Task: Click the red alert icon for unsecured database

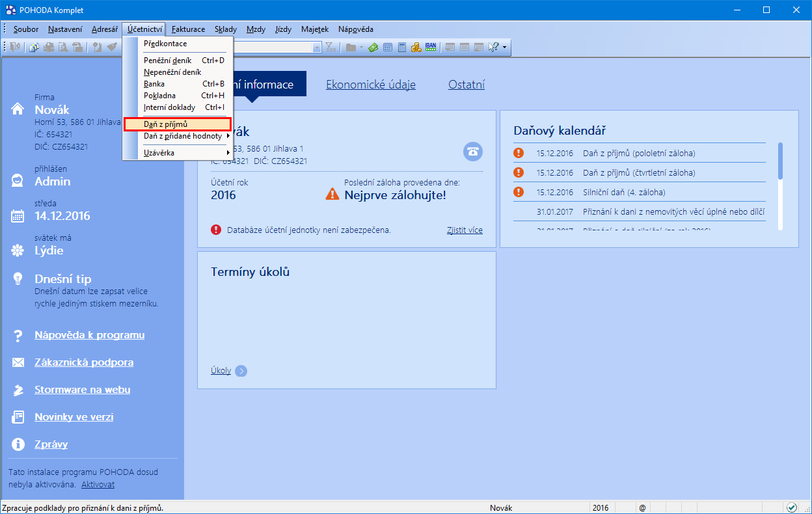Action: pos(216,230)
